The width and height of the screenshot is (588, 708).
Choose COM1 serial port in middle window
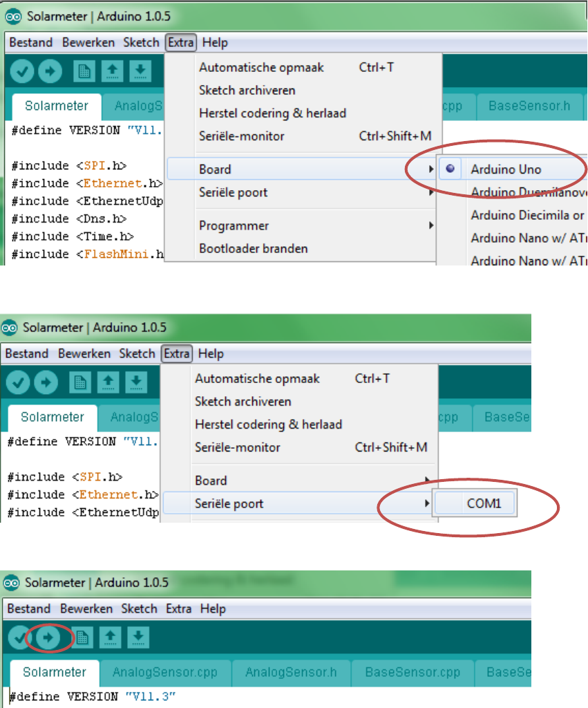coord(475,503)
